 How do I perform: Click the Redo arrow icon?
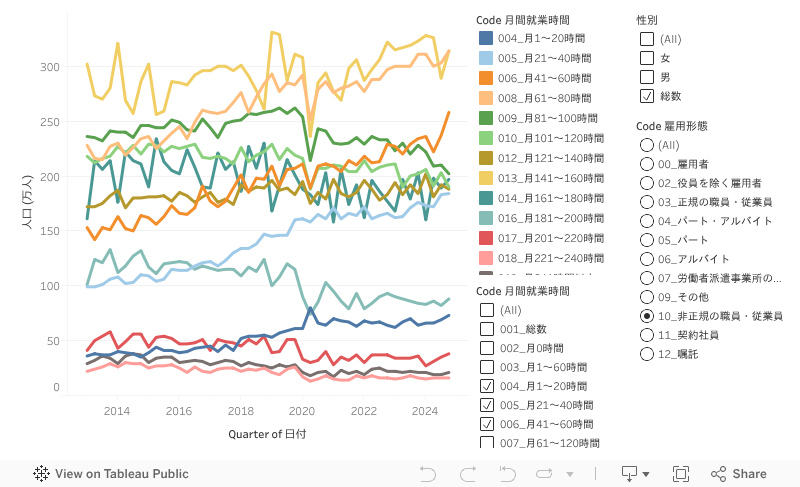point(466,474)
